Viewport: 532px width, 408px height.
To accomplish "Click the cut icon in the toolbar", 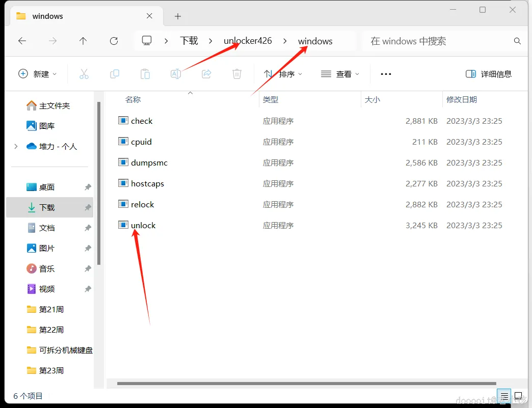I will click(84, 74).
